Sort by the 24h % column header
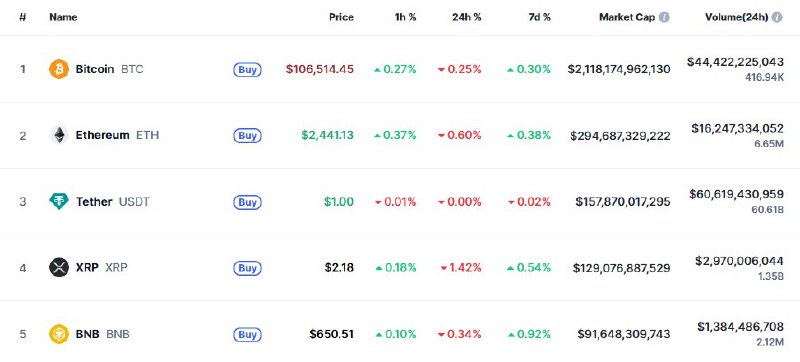The height and width of the screenshot is (362, 800). tap(465, 17)
